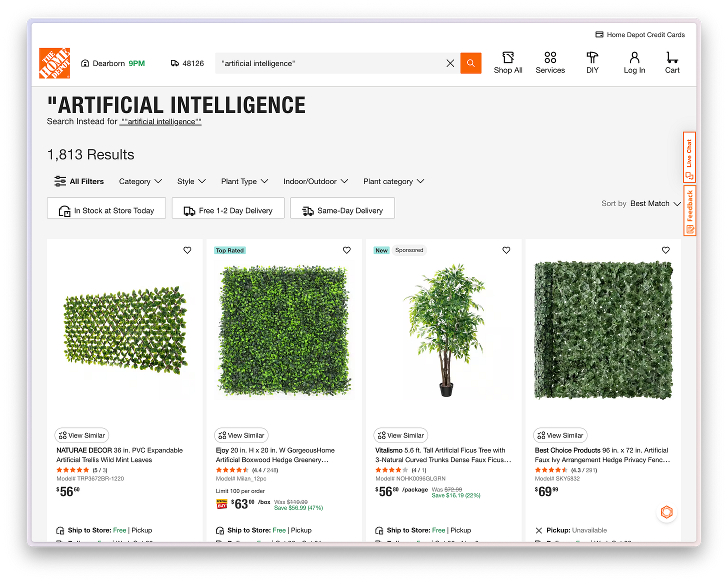Expand the Style filter dropdown

click(191, 181)
